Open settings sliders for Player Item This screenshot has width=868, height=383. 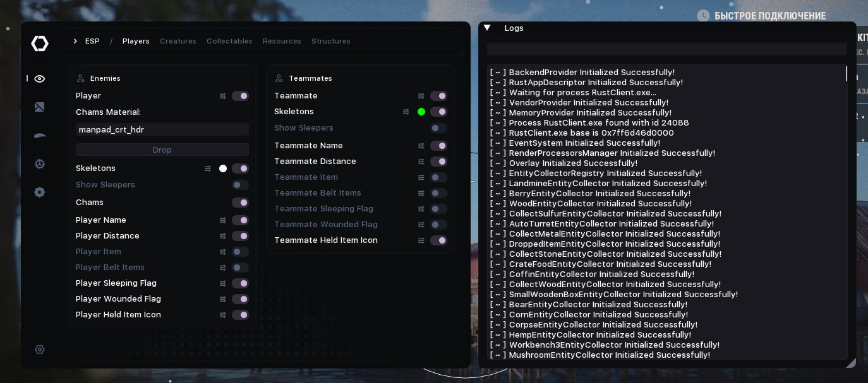(222, 252)
